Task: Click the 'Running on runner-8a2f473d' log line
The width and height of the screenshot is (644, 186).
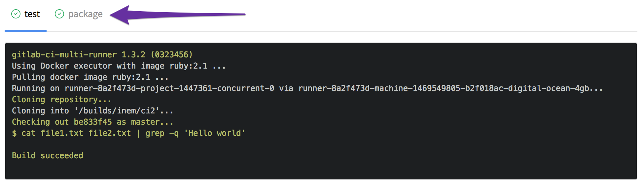Action: [x=307, y=88]
